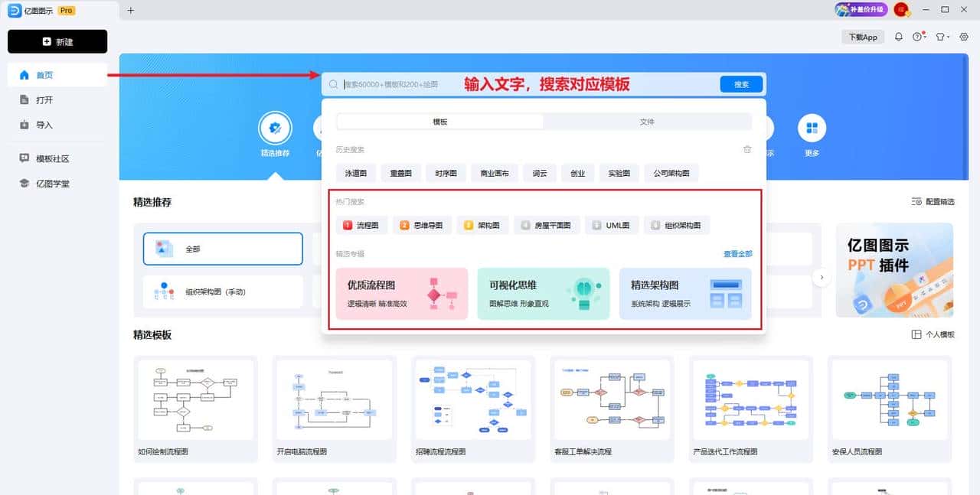
Task: Open the settings gear in top toolbar
Action: [x=962, y=36]
